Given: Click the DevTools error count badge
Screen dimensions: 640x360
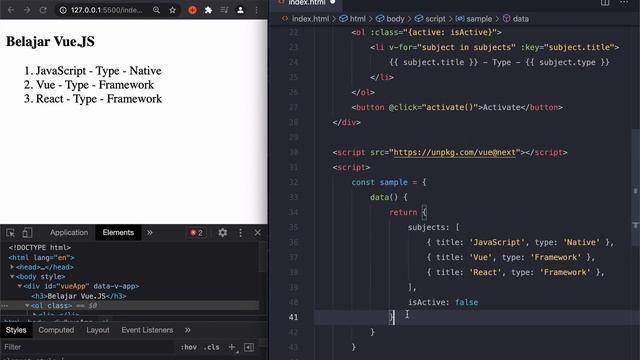Looking at the screenshot, I should click(196, 233).
